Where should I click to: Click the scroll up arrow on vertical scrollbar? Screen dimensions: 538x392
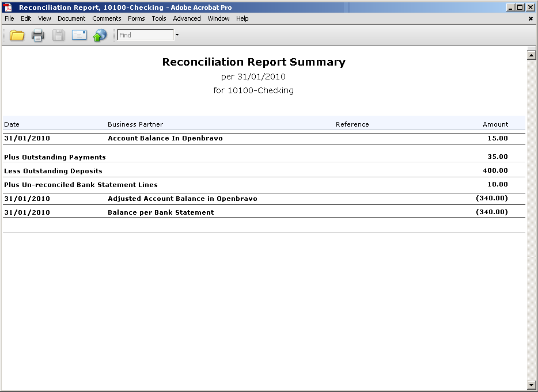531,55
